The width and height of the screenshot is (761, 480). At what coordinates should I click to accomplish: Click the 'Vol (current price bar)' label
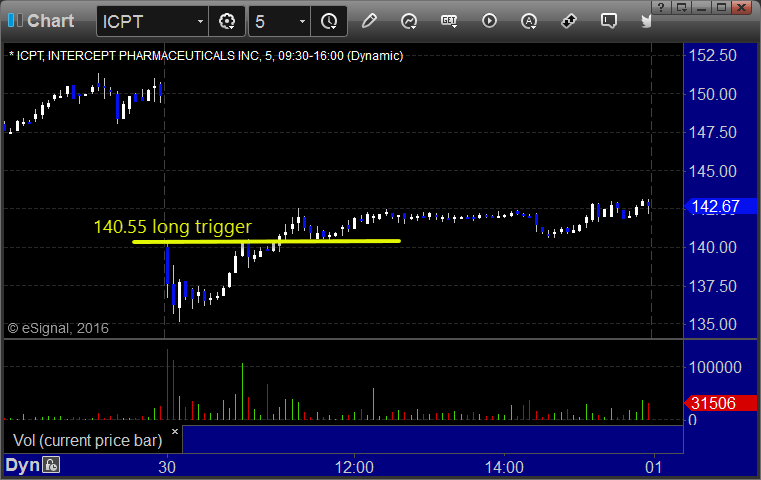pos(87,441)
